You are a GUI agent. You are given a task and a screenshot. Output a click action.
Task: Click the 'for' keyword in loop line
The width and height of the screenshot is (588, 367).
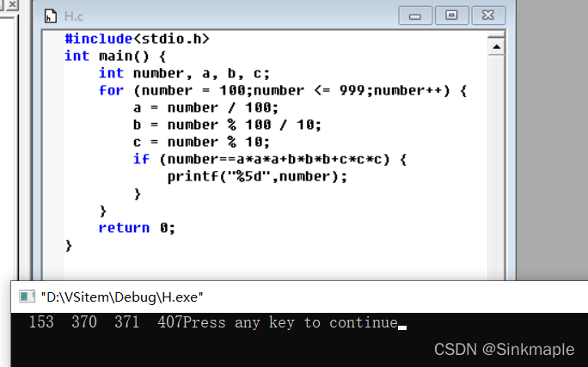pos(111,90)
